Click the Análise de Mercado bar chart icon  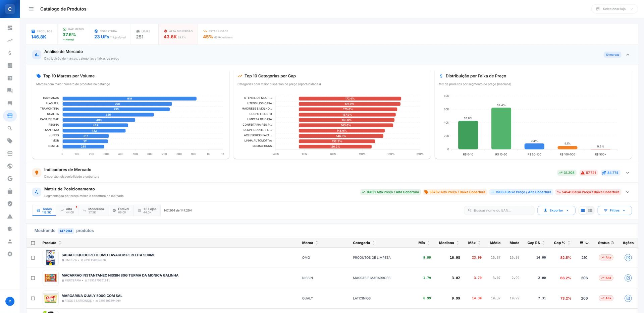coord(37,55)
